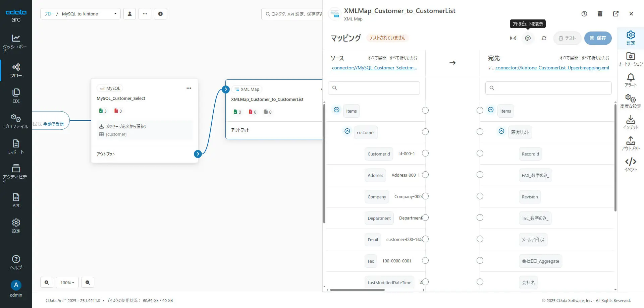Select the Email source mapping circle
This screenshot has width=644, height=308.
425,239
